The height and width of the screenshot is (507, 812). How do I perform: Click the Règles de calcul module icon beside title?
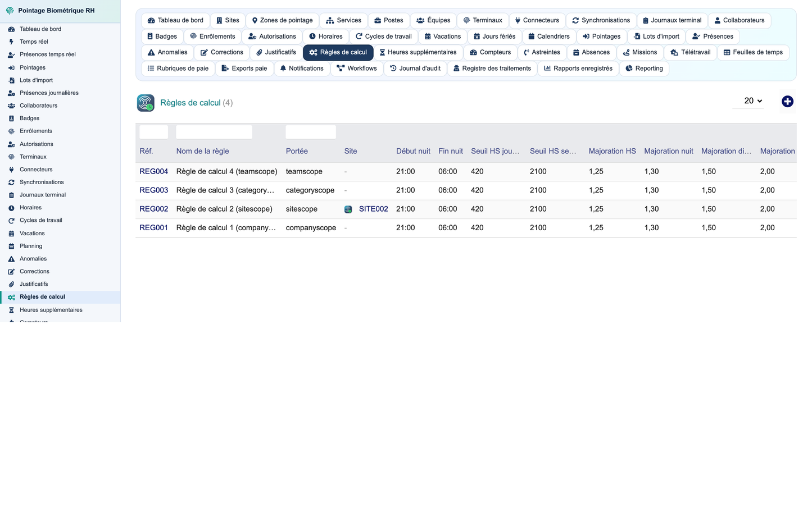[146, 103]
